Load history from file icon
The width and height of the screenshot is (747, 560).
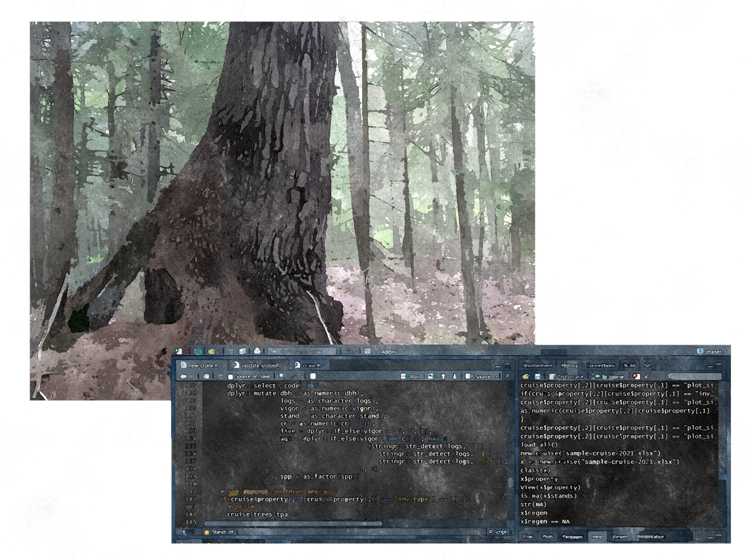[x=526, y=376]
